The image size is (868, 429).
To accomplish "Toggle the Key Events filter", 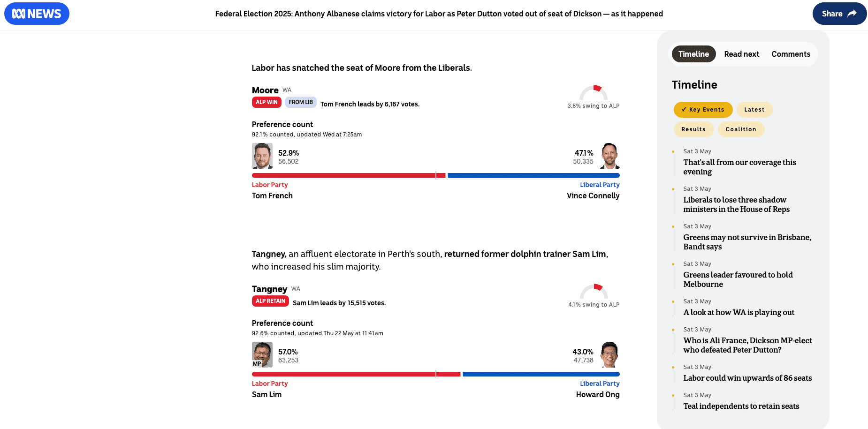I will (703, 110).
